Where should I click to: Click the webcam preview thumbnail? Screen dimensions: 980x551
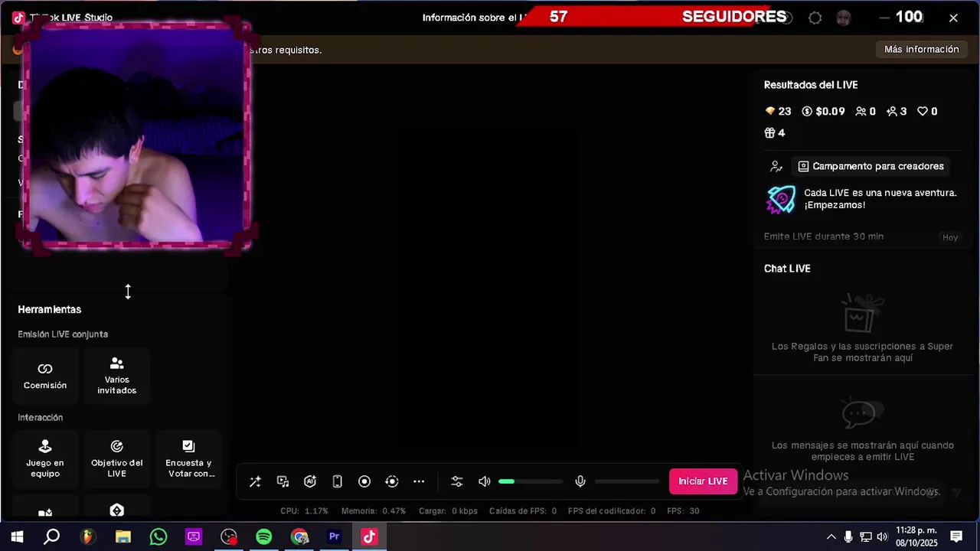pyautogui.click(x=136, y=135)
